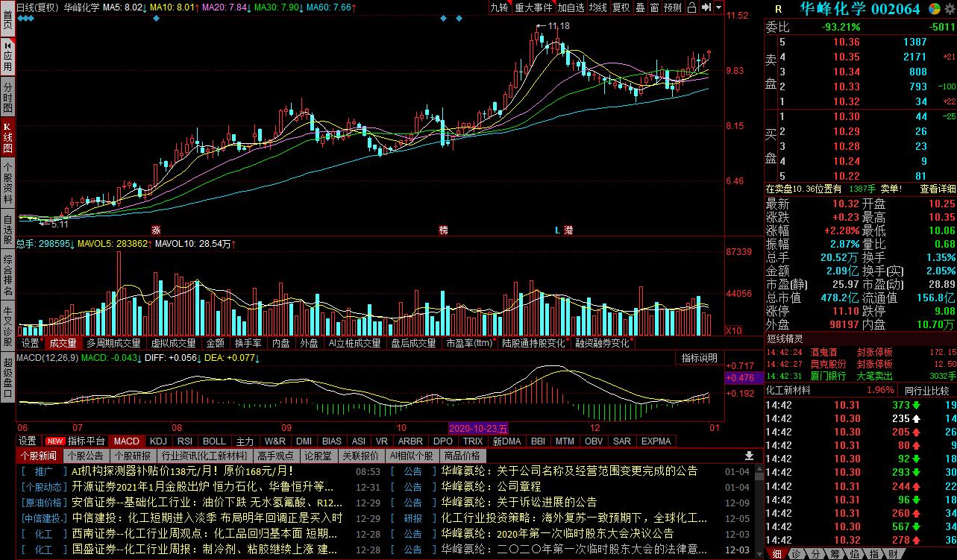Toggle 均线 moving averages display

point(597,7)
